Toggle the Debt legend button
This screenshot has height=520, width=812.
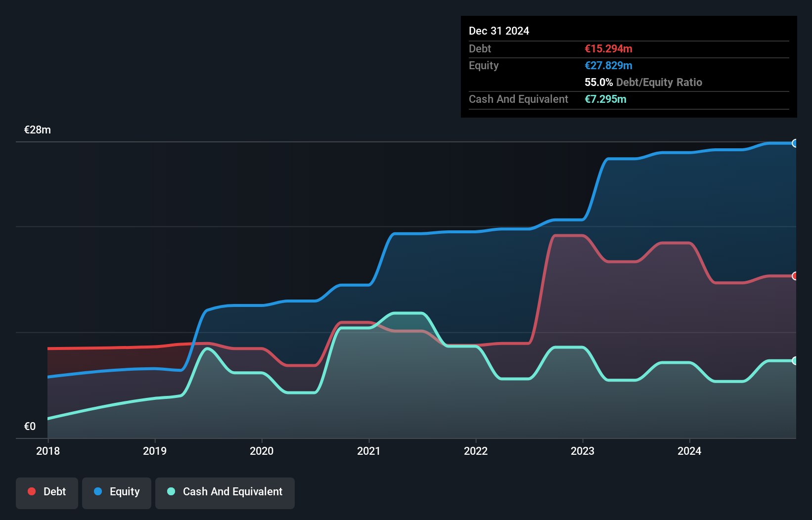click(x=47, y=493)
